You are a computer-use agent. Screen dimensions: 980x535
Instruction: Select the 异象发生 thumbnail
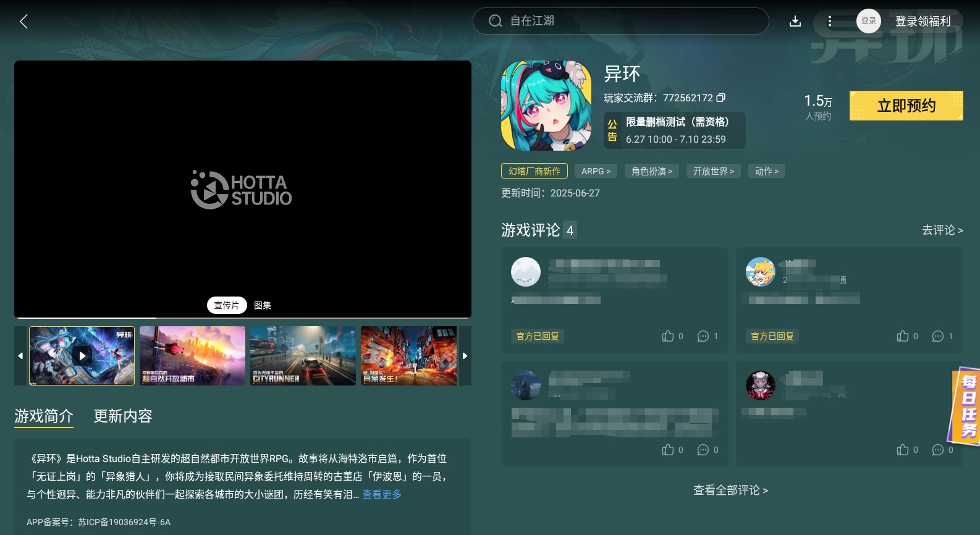tap(409, 356)
